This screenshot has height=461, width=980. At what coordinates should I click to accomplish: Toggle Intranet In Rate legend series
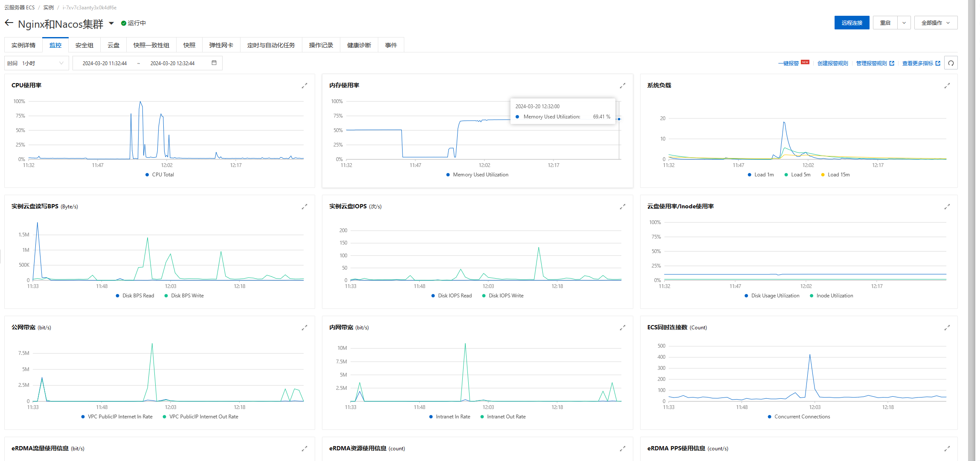tap(449, 417)
